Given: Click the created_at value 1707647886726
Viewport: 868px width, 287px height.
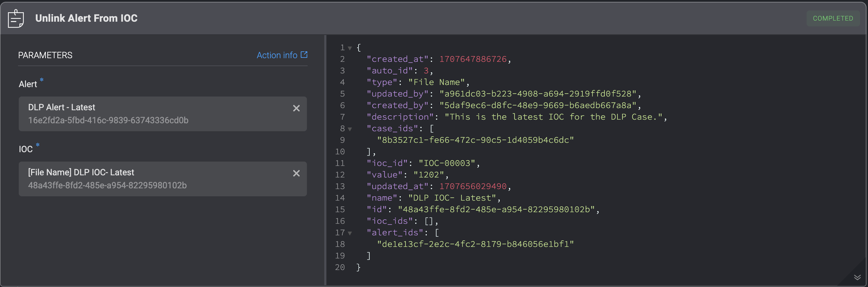Looking at the screenshot, I should tap(473, 59).
